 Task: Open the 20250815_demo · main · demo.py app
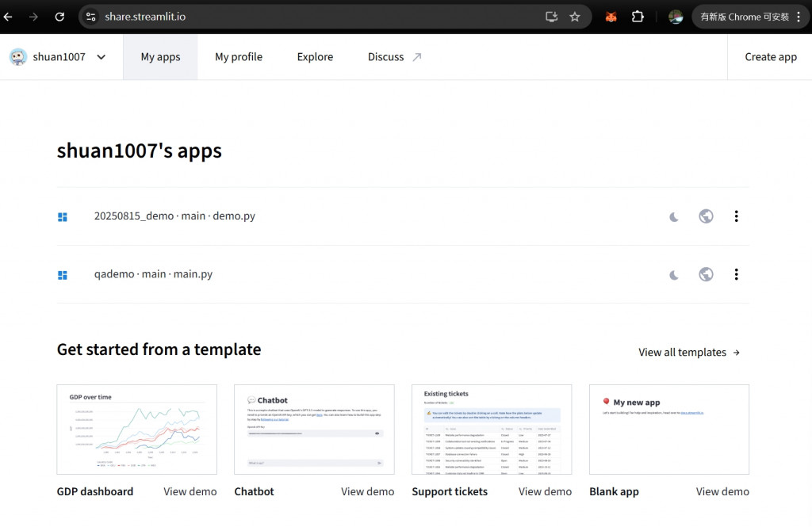click(x=174, y=216)
